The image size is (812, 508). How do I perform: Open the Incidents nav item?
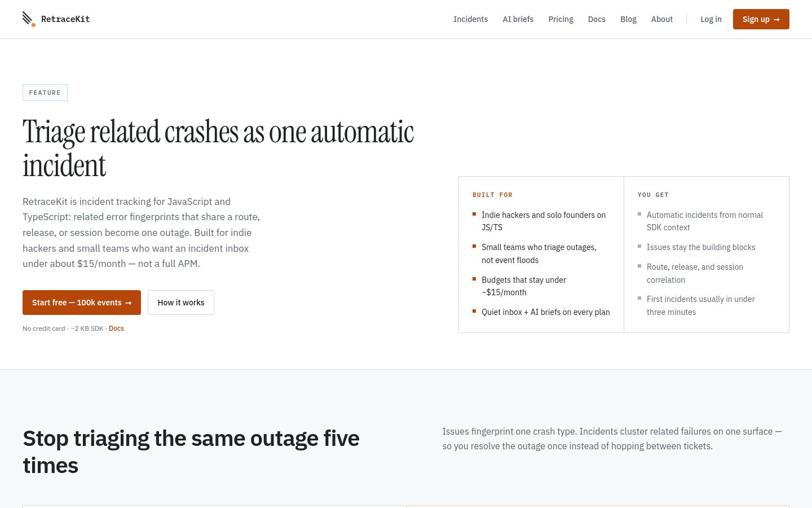[x=470, y=19]
